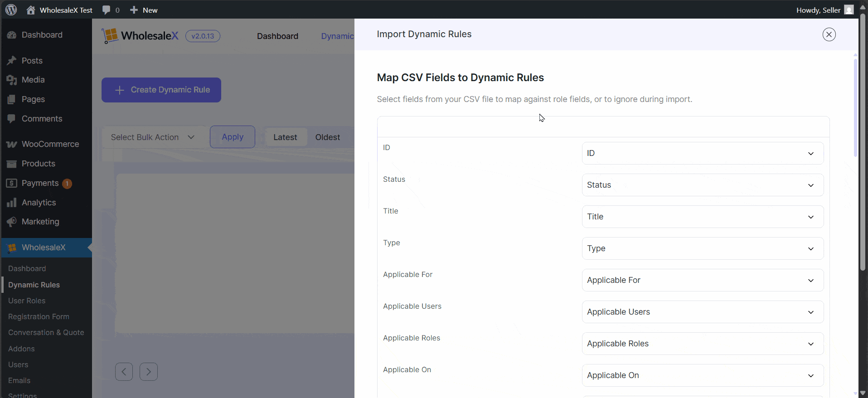Click the Posts pin icon
Screen dimensions: 868x398
pyautogui.click(x=12, y=61)
